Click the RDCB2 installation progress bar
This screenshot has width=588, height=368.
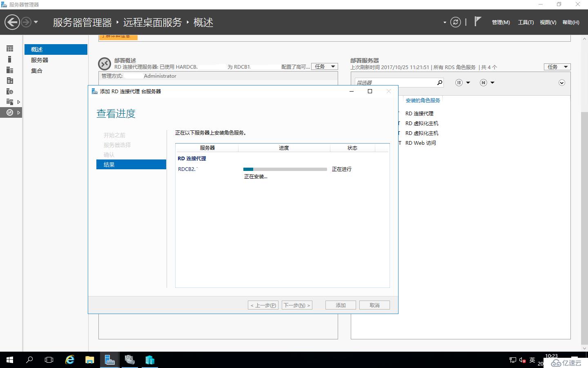click(x=285, y=169)
